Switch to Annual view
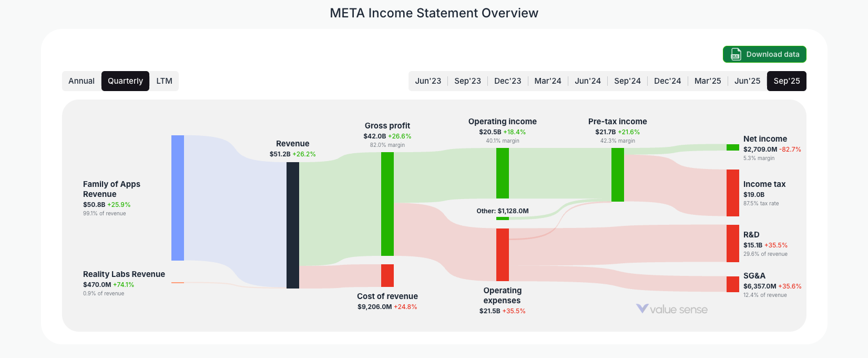Viewport: 868px width, 358px height. coord(82,81)
